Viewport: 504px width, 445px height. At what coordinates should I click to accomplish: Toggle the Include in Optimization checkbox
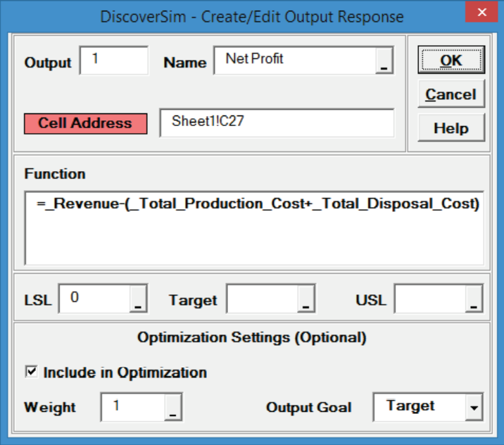pos(31,372)
